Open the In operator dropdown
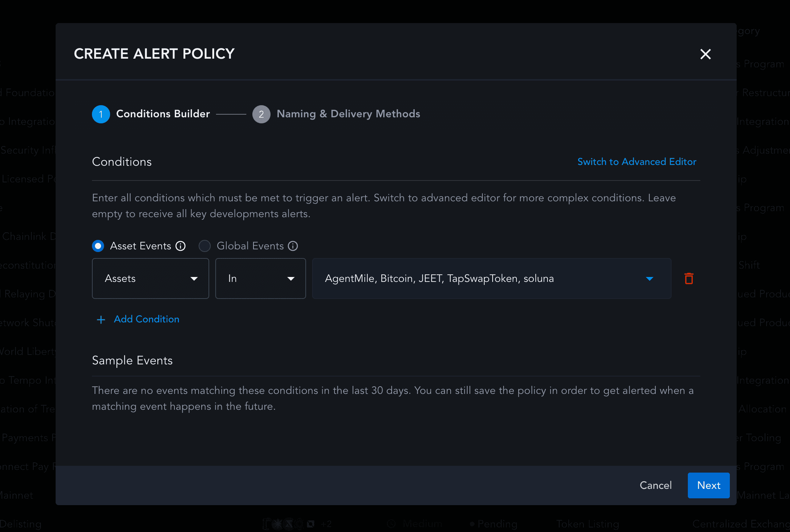This screenshot has height=532, width=790. 260,278
